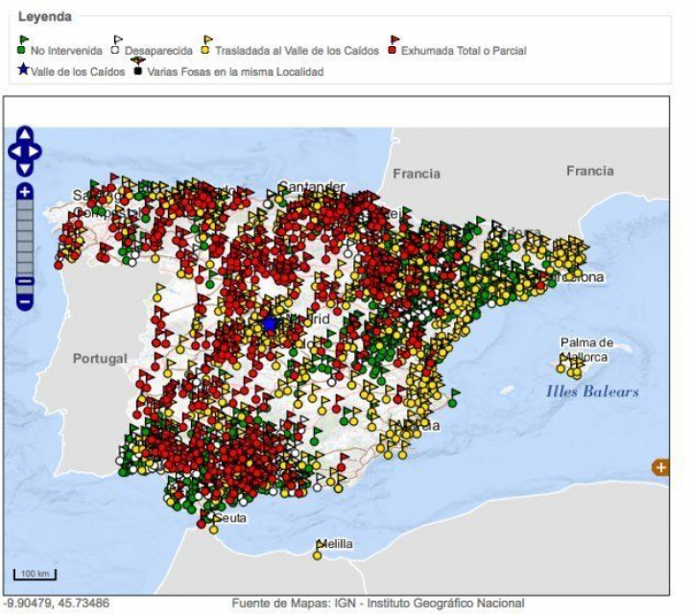Viewport: 691px width, 616px height.
Task: Click the blue star legend icon
Action: 23,70
